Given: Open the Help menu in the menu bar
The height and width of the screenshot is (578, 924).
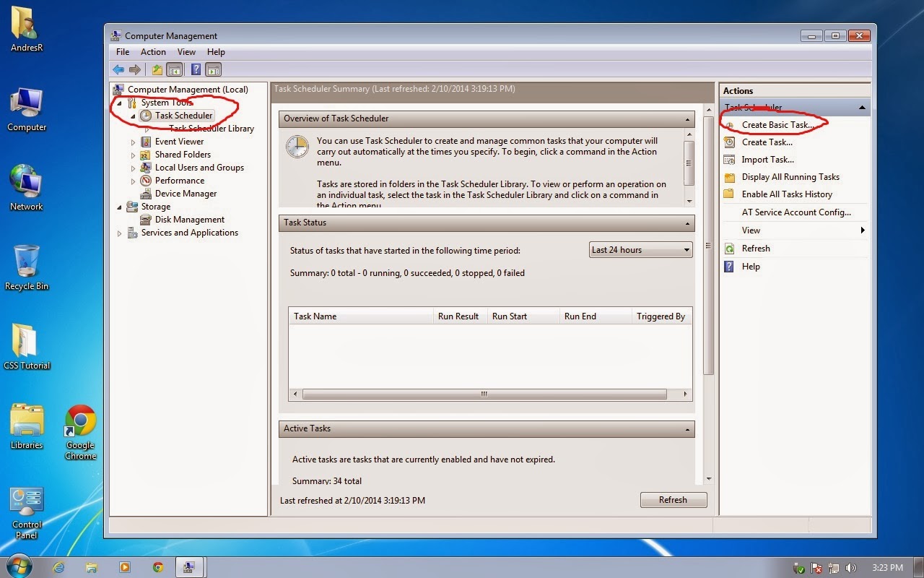Looking at the screenshot, I should click(x=216, y=52).
